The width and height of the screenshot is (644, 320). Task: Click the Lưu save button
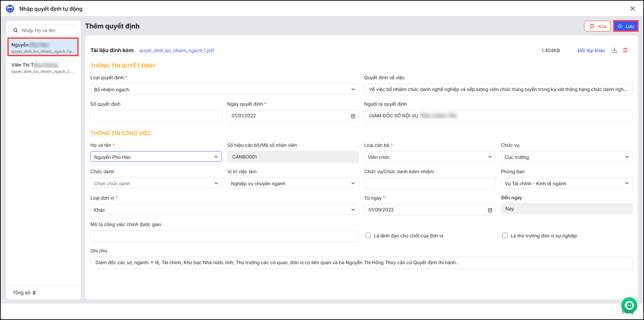[626, 26]
